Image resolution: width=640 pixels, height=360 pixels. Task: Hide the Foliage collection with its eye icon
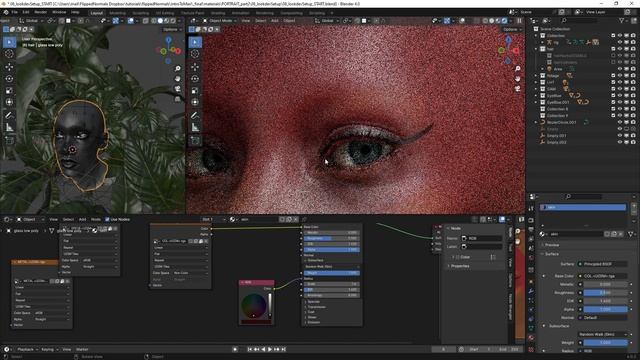[620, 76]
